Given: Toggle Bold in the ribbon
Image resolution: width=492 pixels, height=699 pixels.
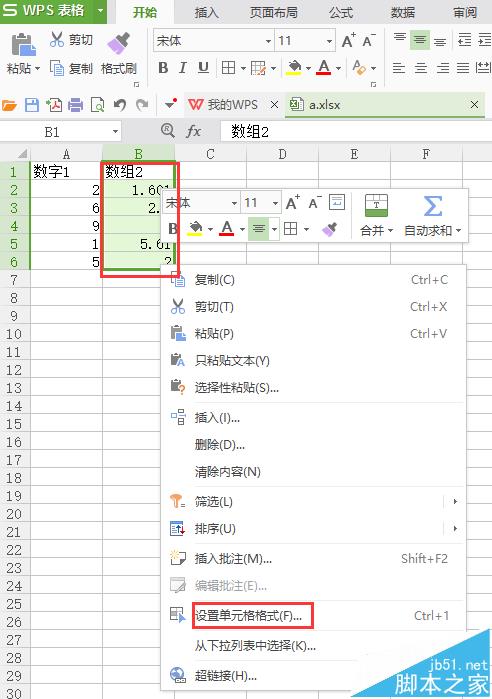Looking at the screenshot, I should (x=163, y=68).
